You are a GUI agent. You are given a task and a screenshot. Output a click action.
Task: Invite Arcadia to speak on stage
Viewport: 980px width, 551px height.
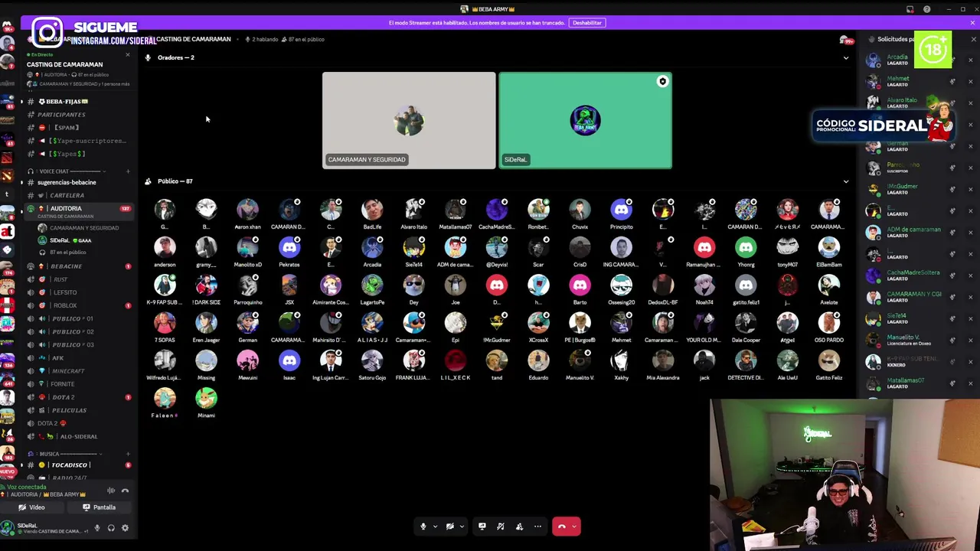pos(952,60)
